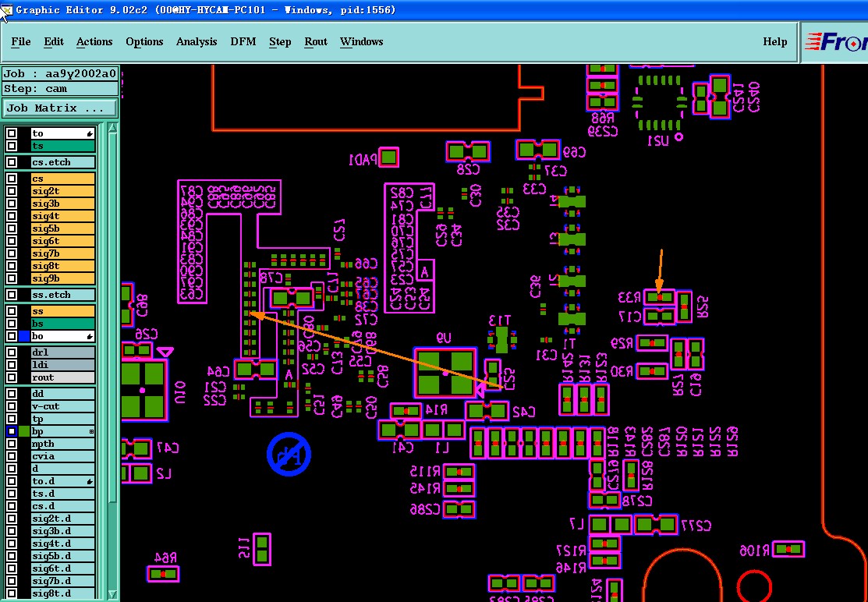
Task: Open the Step menu
Action: [x=280, y=42]
